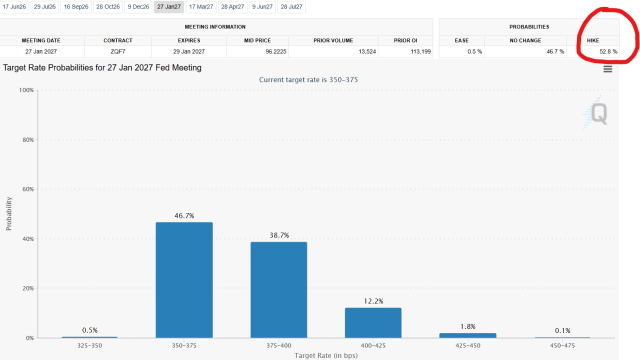Switch to the 16 Sep26 meeting tab
The height and width of the screenshot is (360, 640).
pyautogui.click(x=76, y=7)
